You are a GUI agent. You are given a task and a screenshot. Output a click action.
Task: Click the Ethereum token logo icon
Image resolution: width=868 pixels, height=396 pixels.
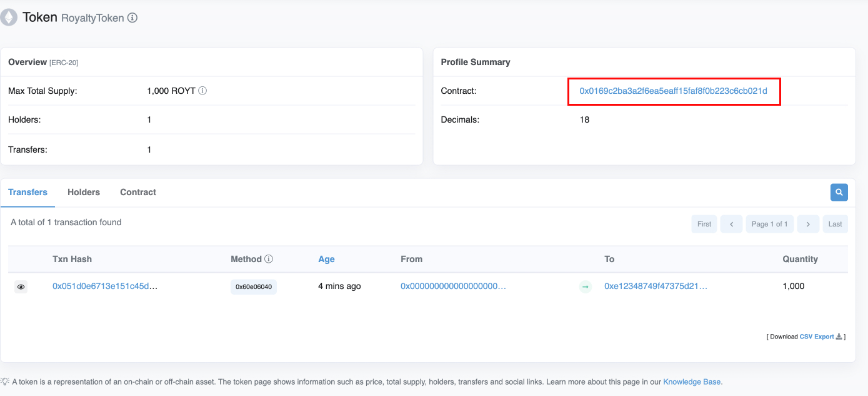pos(9,18)
